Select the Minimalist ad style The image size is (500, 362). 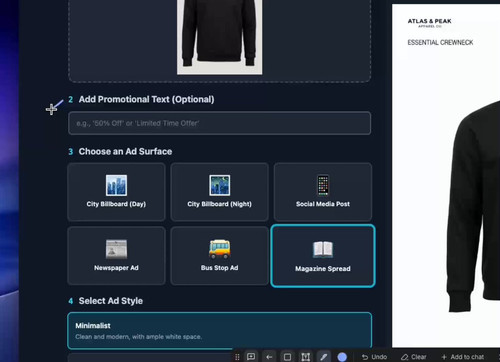click(219, 330)
